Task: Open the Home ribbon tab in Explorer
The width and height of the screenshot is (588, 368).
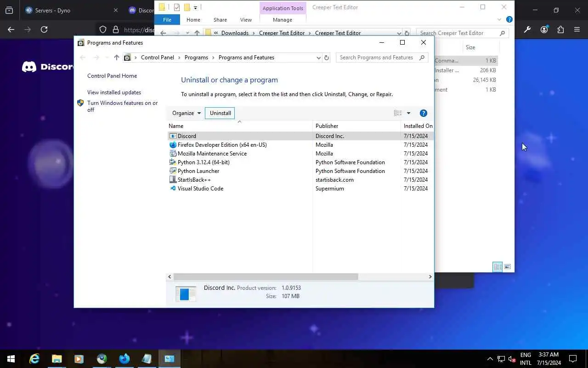Action: pyautogui.click(x=193, y=20)
